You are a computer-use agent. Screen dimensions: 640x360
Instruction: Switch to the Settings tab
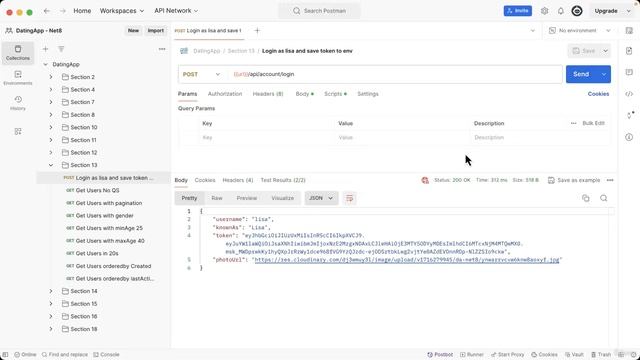point(368,94)
